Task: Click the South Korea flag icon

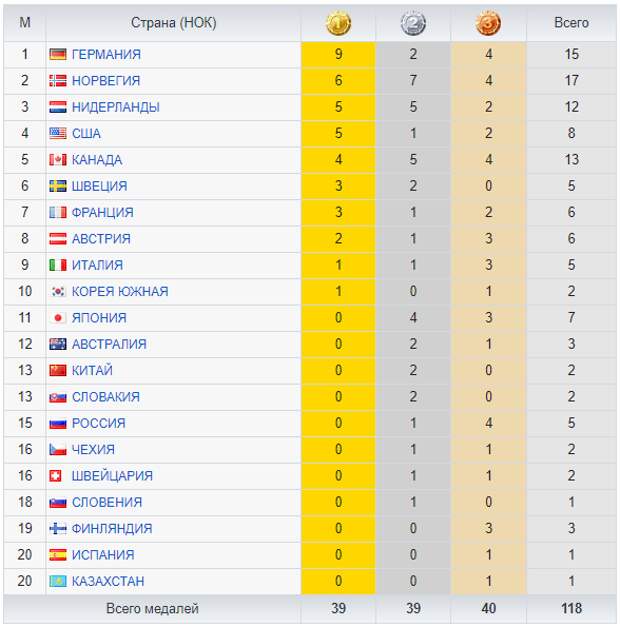Action: pyautogui.click(x=58, y=292)
